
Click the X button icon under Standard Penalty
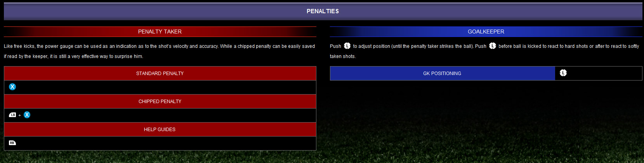pos(12,87)
